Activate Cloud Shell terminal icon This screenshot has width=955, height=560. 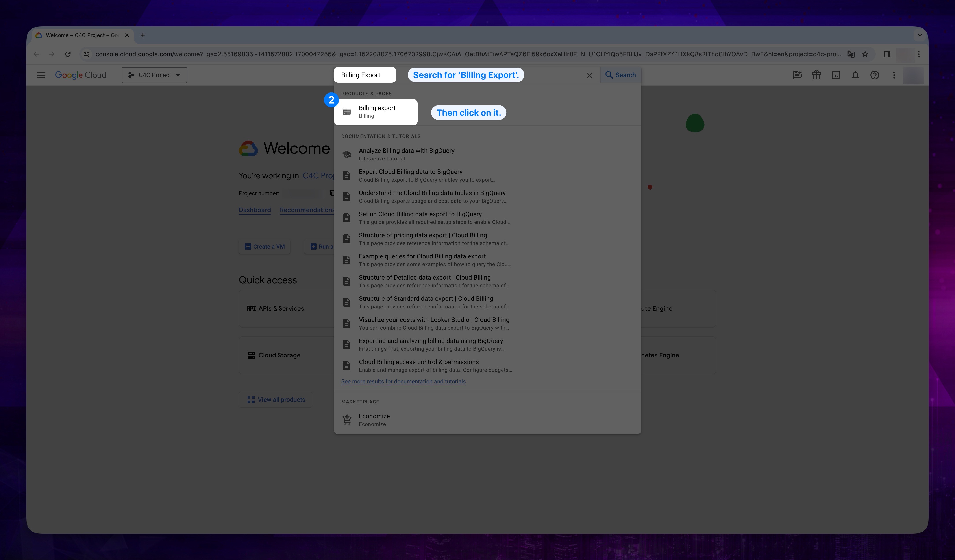coord(836,75)
